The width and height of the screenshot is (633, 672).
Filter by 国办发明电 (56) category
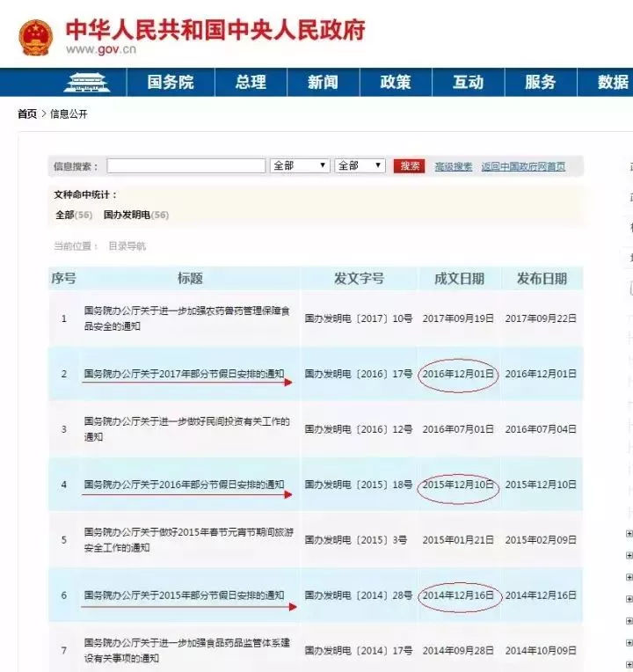coord(135,215)
